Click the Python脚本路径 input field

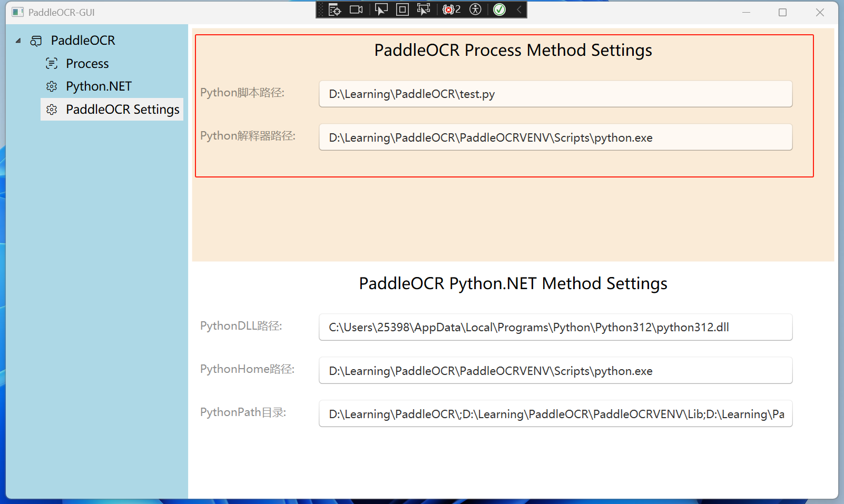point(555,94)
